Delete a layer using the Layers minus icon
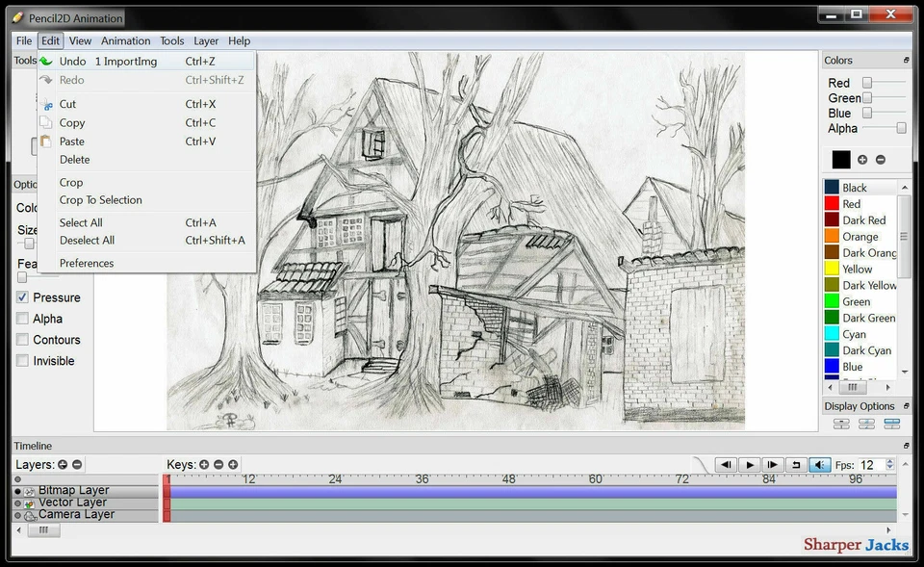The width and height of the screenshot is (924, 567). click(77, 464)
